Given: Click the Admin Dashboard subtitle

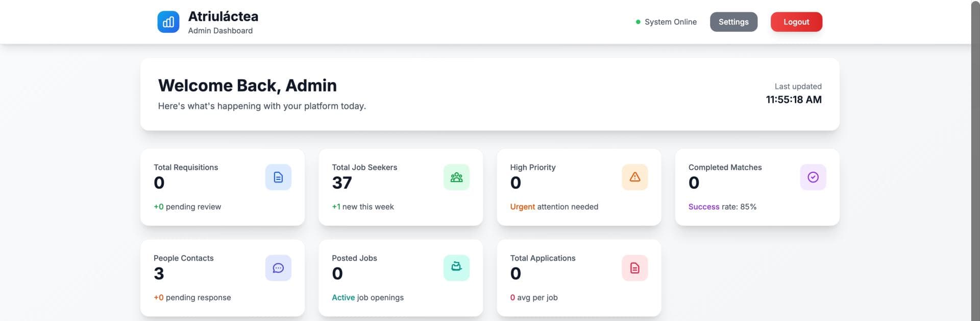Looking at the screenshot, I should coord(220,31).
